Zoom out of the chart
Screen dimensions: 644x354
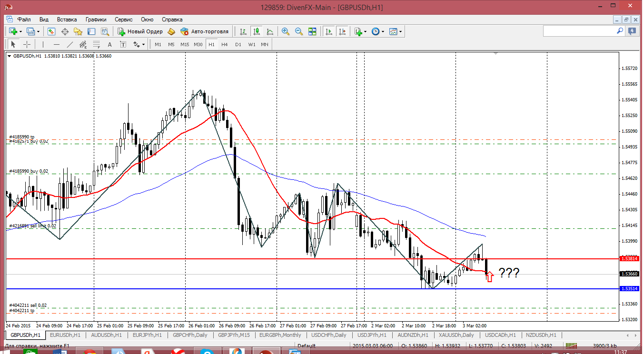tap(299, 31)
